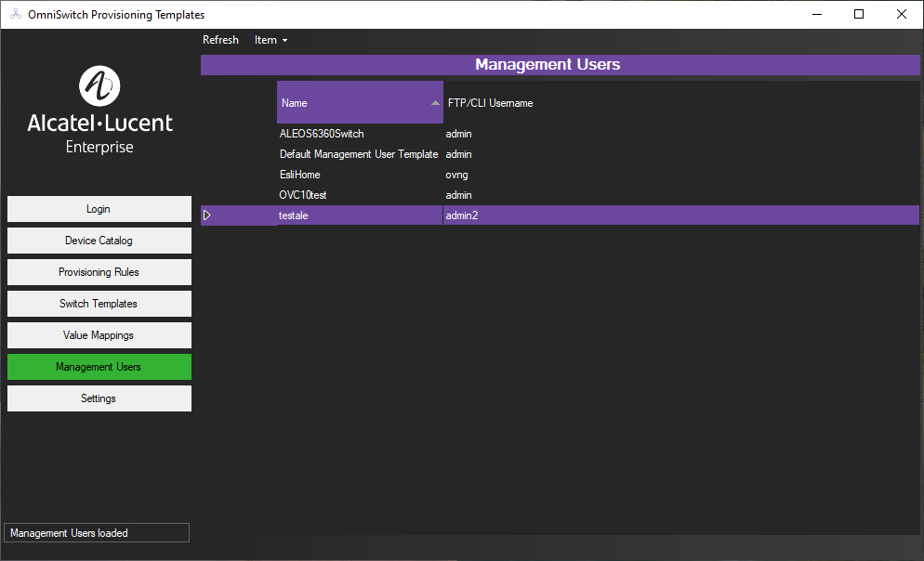Image resolution: width=924 pixels, height=561 pixels.
Task: Click the ovng username cell
Action: click(456, 175)
